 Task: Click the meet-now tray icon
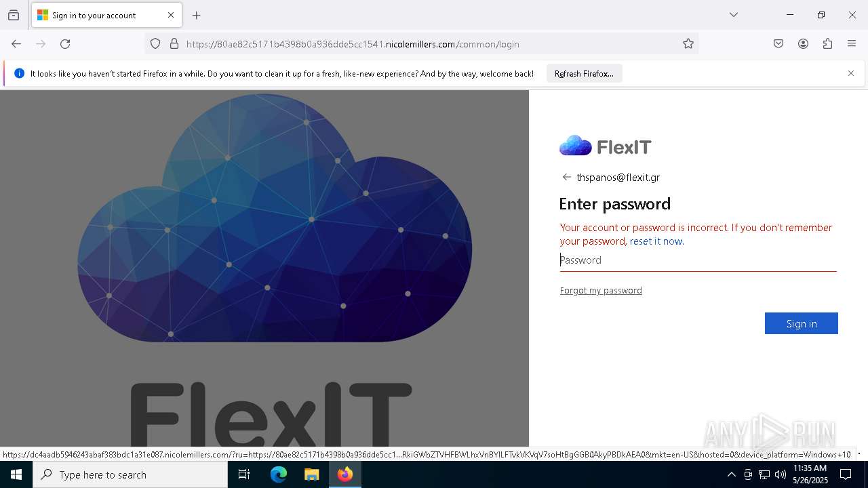click(748, 474)
